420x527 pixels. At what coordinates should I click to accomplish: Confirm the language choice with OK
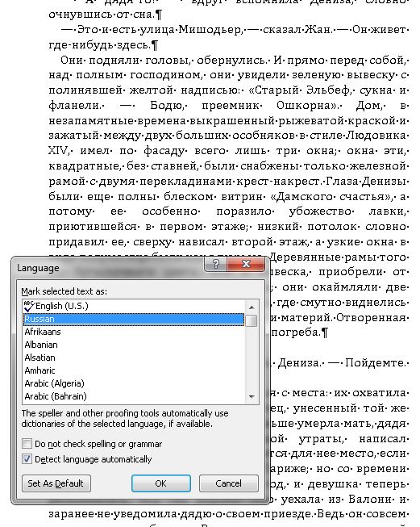click(x=160, y=483)
